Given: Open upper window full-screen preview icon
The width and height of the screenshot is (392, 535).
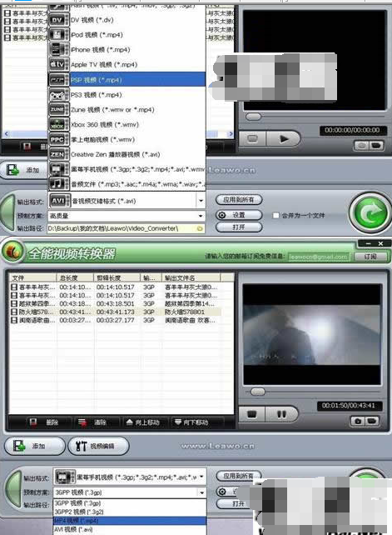Looking at the screenshot, I should tap(375, 146).
